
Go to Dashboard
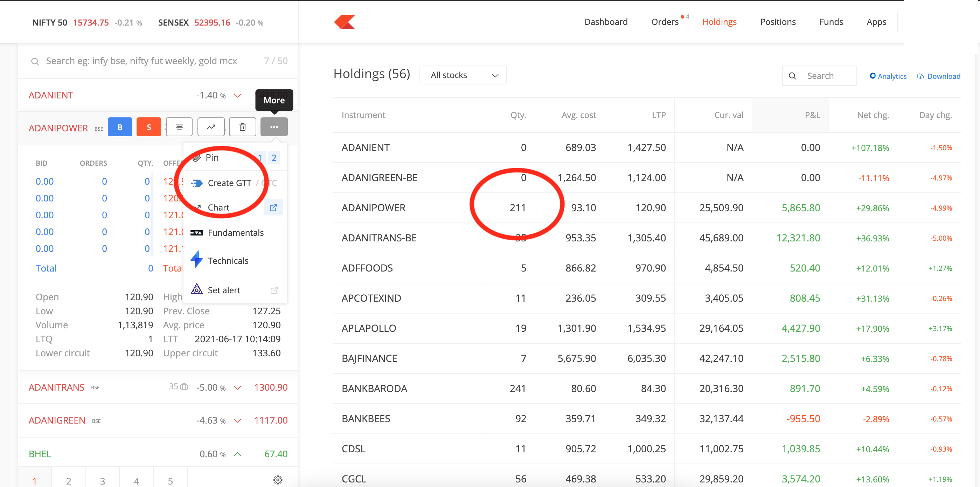tap(606, 22)
